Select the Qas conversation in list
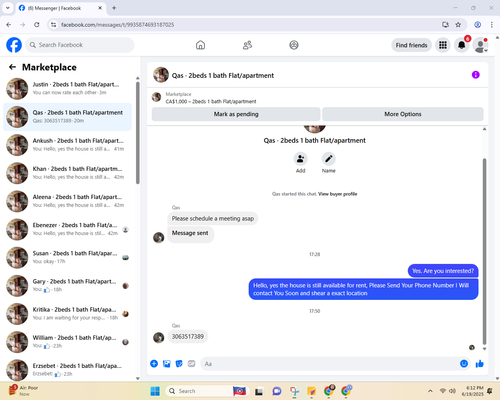Viewport: 500px width, 400px height. click(67, 117)
